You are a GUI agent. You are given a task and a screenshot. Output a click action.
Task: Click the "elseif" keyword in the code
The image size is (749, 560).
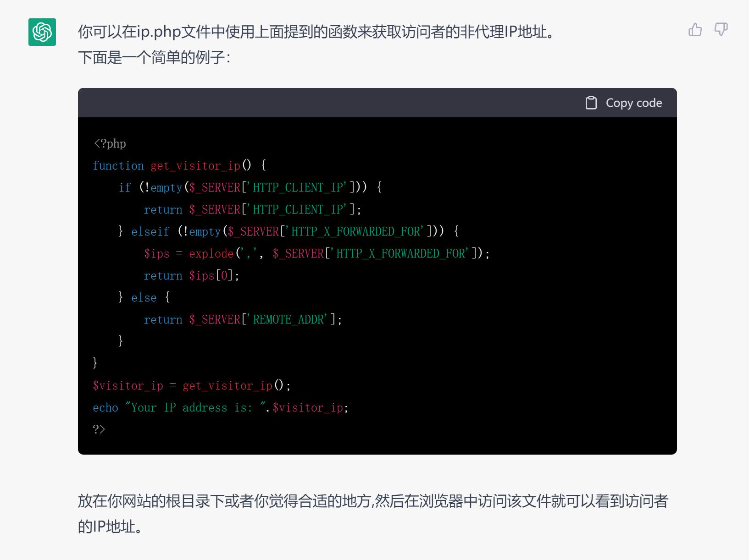[x=150, y=231]
